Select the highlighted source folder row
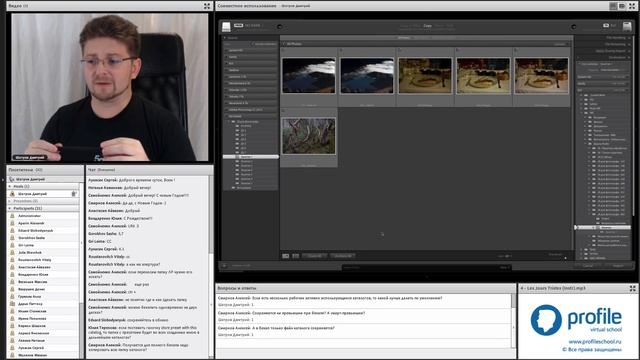640x360 pixels. pos(251,157)
